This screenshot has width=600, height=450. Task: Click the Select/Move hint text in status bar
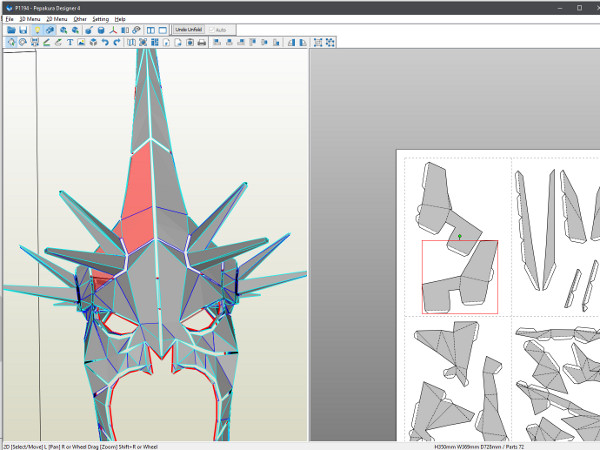coord(80,447)
